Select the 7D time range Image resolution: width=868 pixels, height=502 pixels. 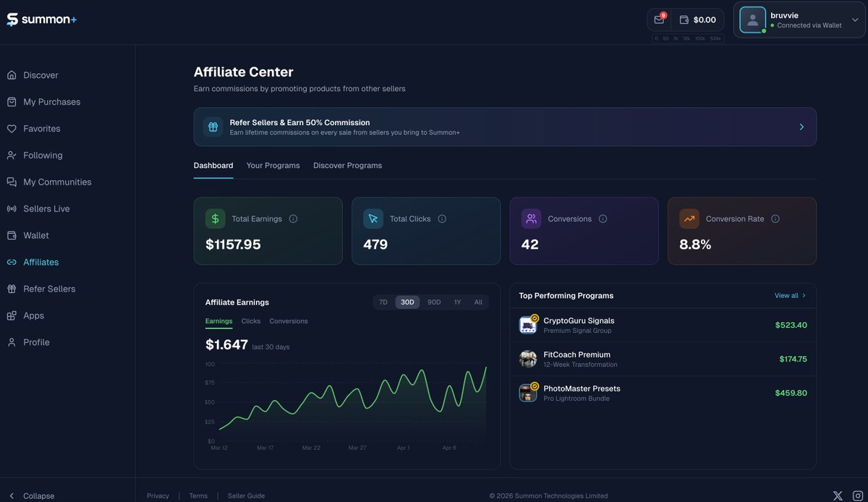tap(383, 302)
